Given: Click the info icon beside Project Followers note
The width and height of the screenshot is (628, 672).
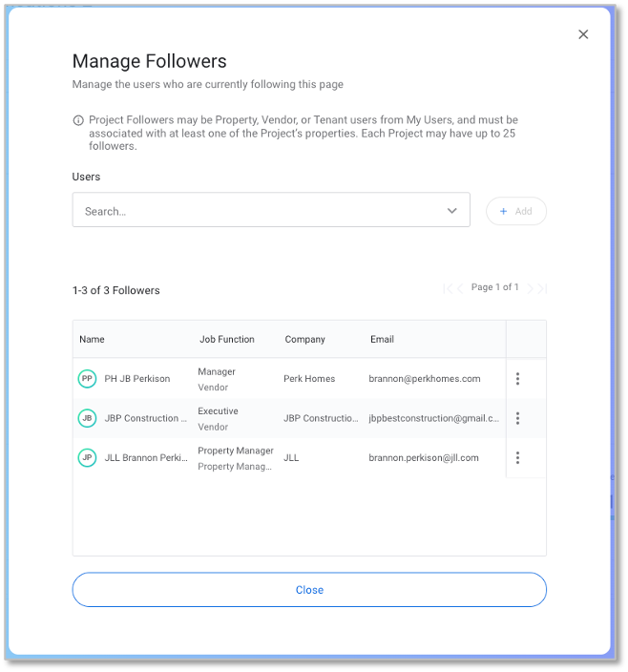Looking at the screenshot, I should pyautogui.click(x=78, y=121).
